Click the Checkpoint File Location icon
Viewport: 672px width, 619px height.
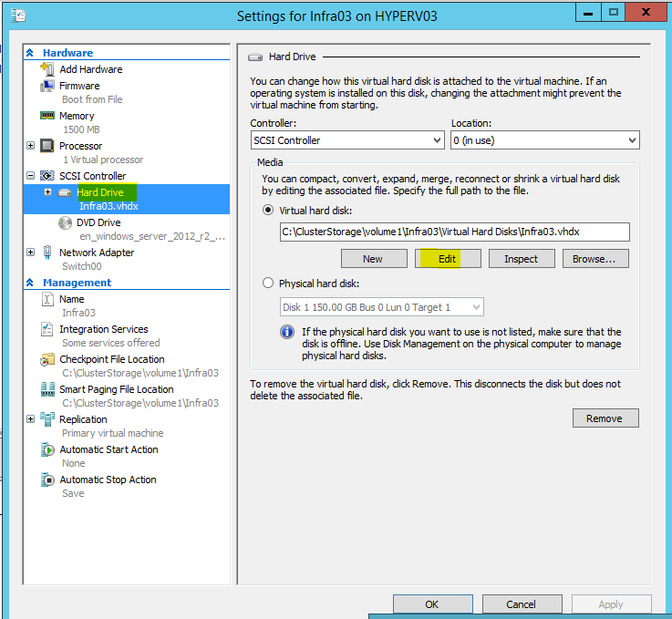pyautogui.click(x=48, y=359)
